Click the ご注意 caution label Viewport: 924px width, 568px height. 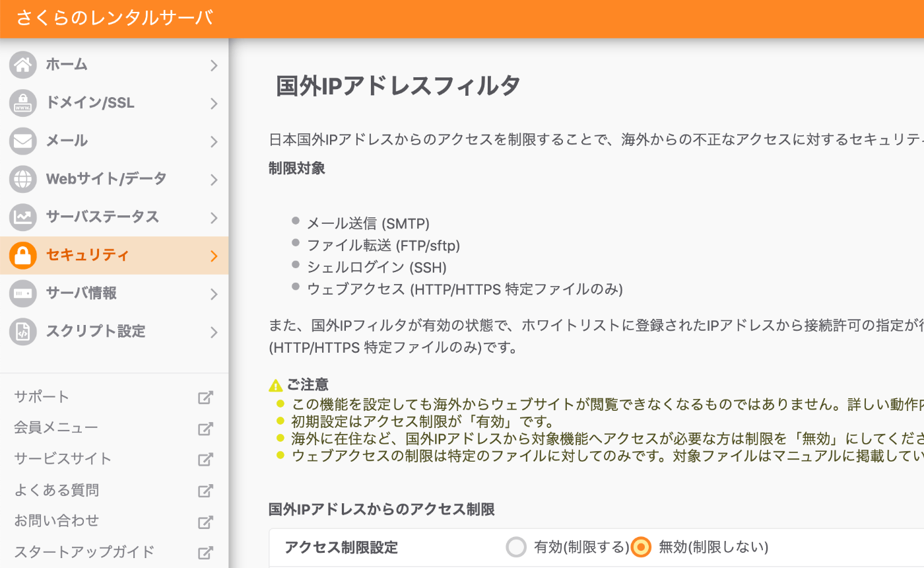tap(308, 385)
